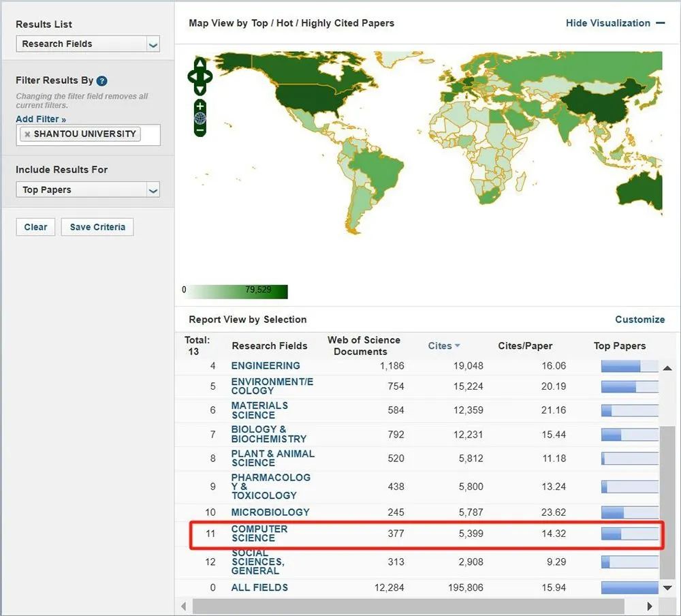Open the COMPUTER SCIENCE research field link
The width and height of the screenshot is (681, 616).
259,534
